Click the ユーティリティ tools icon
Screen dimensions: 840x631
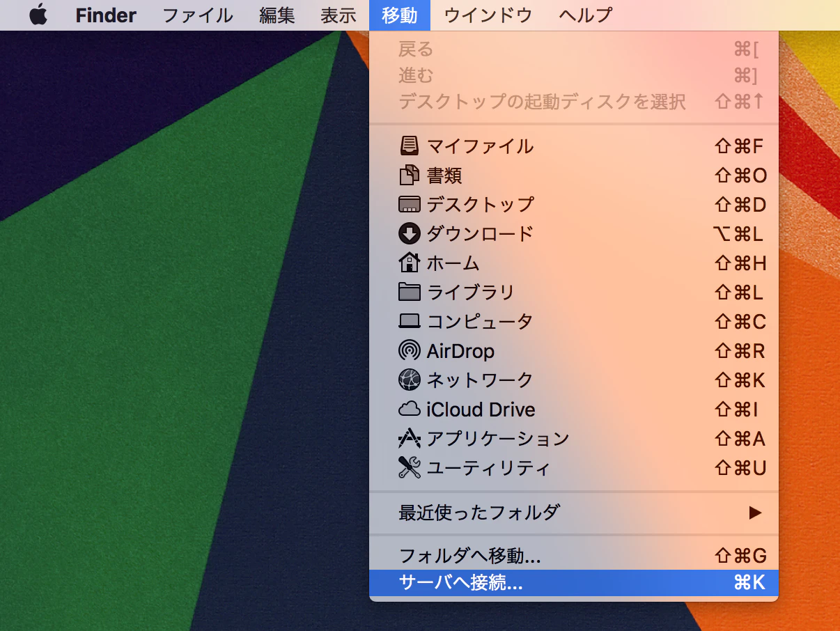410,467
